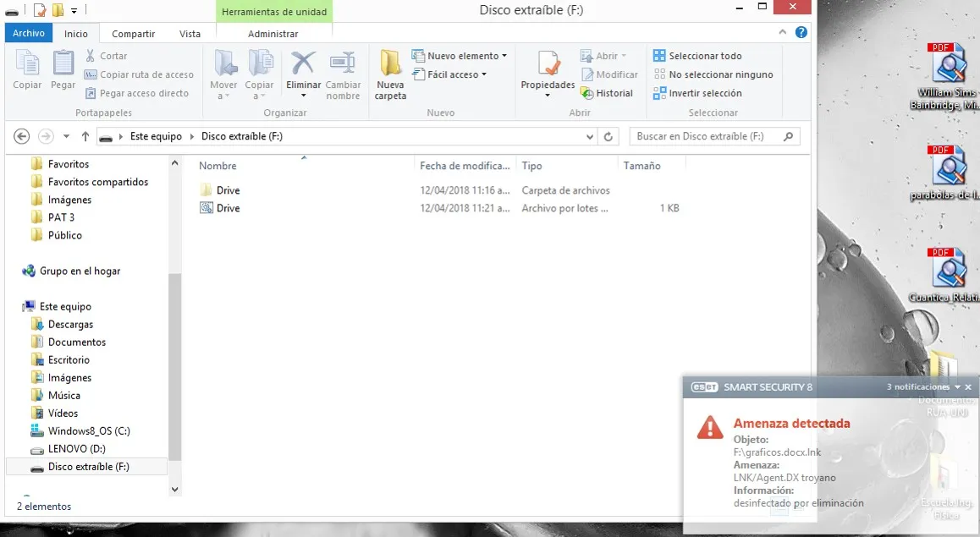
Task: Select the Cortar scissors command
Action: [x=107, y=56]
